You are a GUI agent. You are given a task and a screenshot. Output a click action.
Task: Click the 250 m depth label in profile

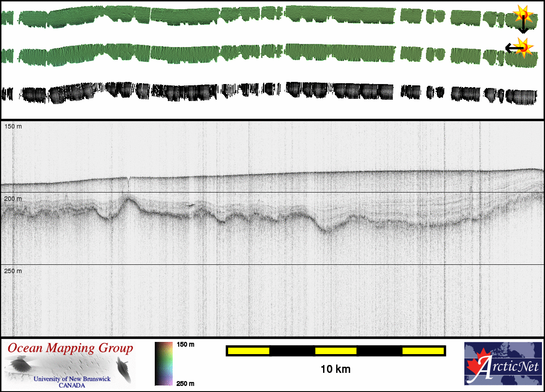pyautogui.click(x=13, y=271)
